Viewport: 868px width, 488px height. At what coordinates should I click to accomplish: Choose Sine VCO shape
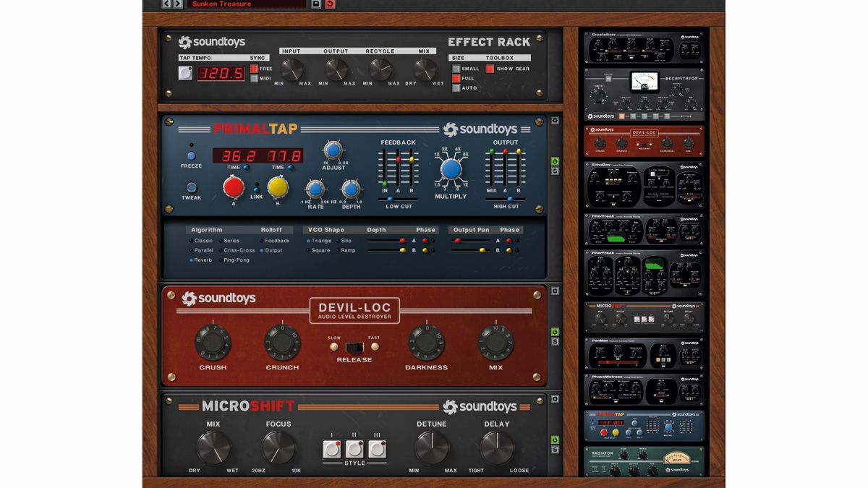(343, 241)
